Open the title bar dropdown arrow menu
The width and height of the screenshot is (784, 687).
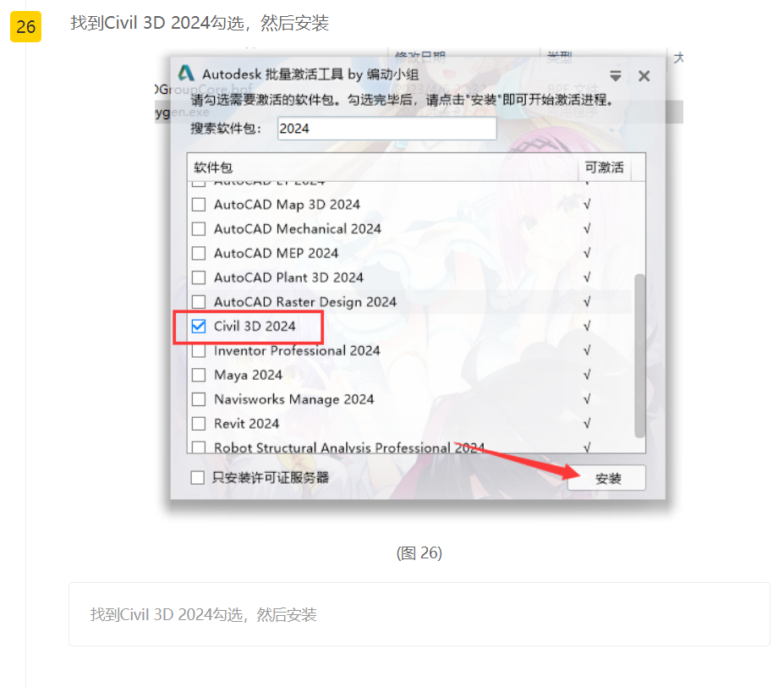point(616,76)
